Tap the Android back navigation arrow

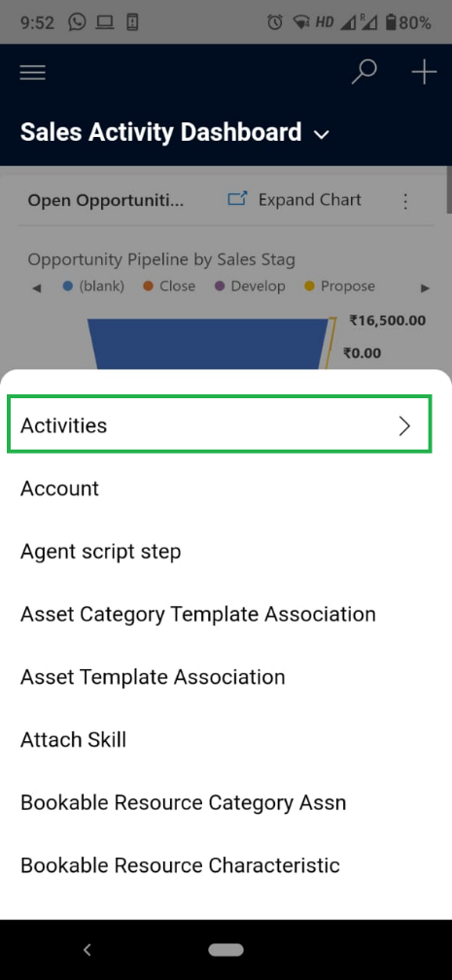pos(87,950)
